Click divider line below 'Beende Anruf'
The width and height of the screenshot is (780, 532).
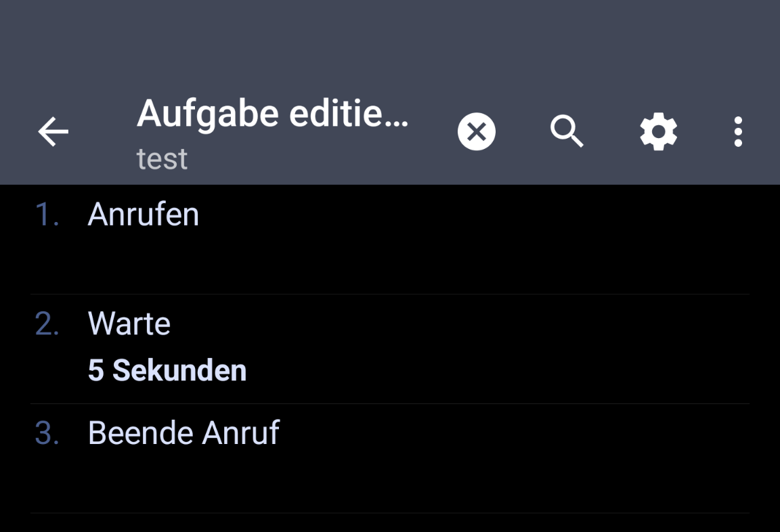(389, 513)
